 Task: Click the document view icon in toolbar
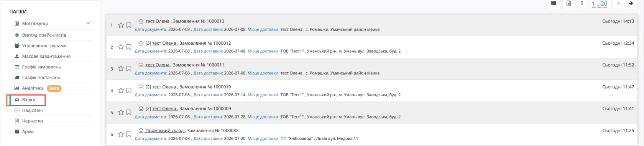click(x=568, y=3)
